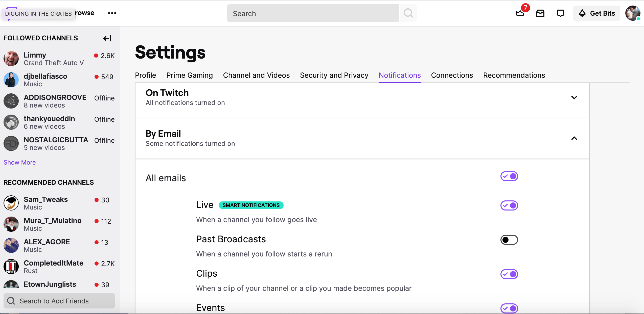
Task: Click the friends search magnifier icon
Action: pos(11,301)
